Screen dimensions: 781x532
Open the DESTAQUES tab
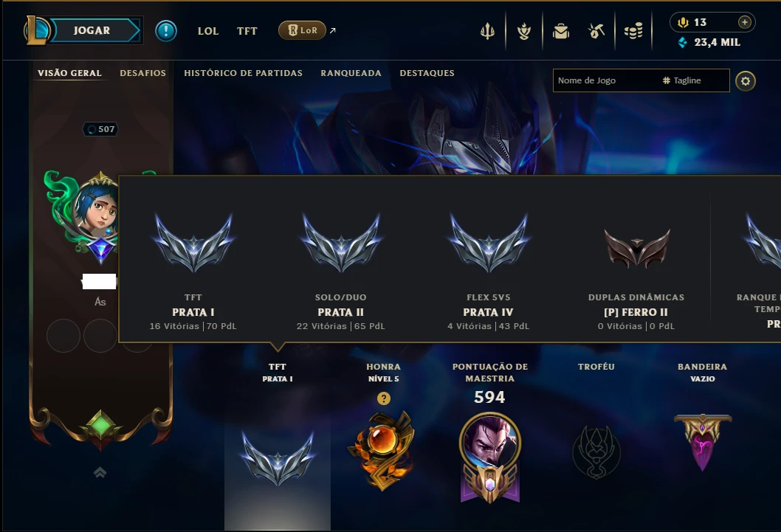(x=427, y=73)
